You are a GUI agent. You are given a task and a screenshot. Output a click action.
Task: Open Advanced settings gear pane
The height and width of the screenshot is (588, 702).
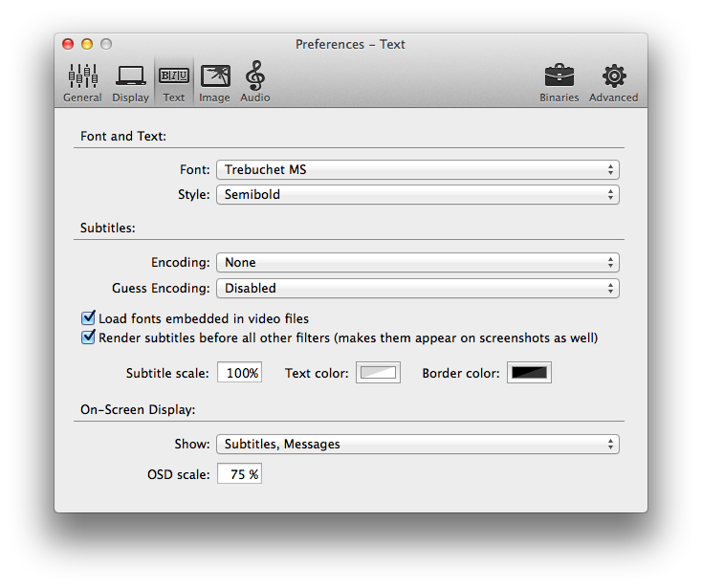coord(613,82)
